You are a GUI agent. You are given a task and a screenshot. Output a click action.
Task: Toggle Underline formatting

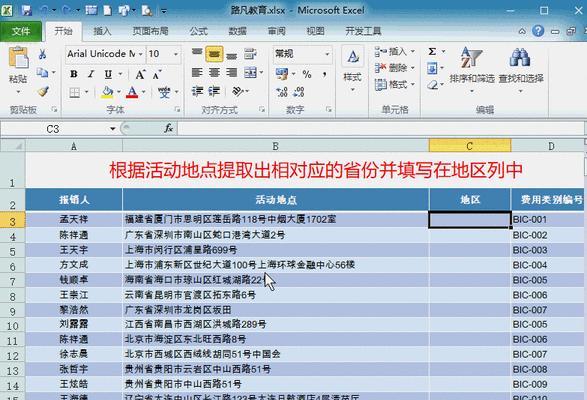coord(108,74)
